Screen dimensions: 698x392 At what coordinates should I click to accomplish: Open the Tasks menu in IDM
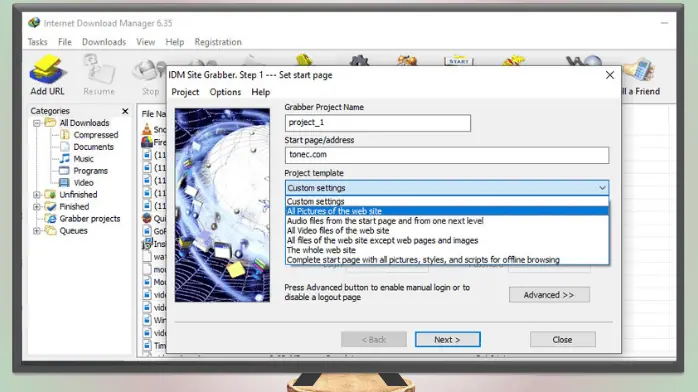37,42
